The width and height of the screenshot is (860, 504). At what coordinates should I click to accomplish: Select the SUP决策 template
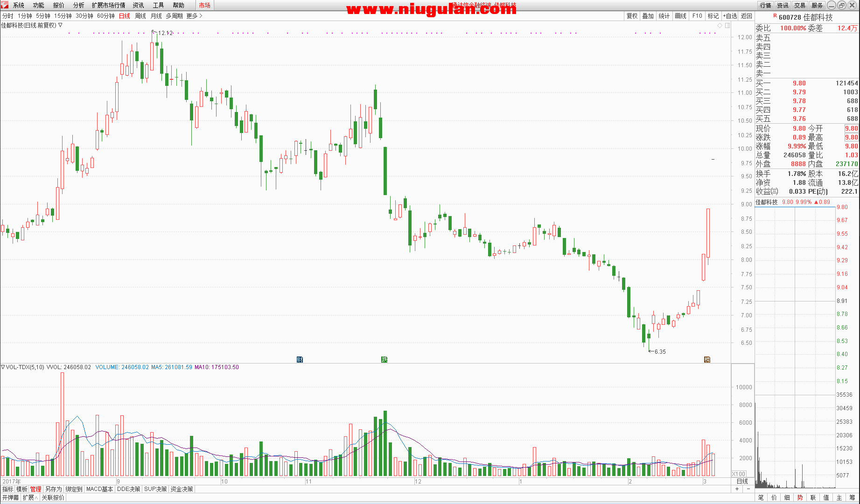point(155,489)
